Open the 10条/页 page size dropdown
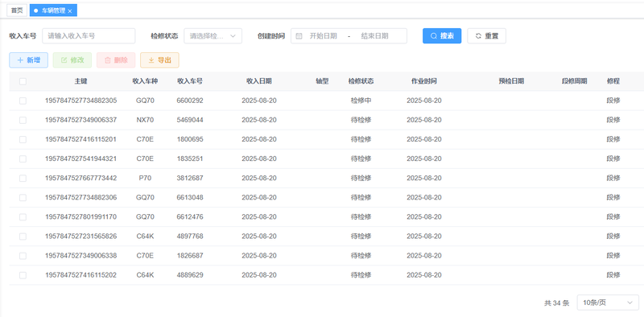Image resolution: width=644 pixels, height=317 pixels. [608, 303]
